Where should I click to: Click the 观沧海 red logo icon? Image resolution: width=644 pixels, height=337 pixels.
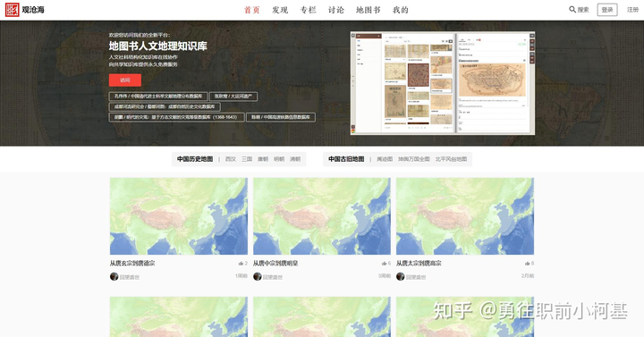coord(12,10)
